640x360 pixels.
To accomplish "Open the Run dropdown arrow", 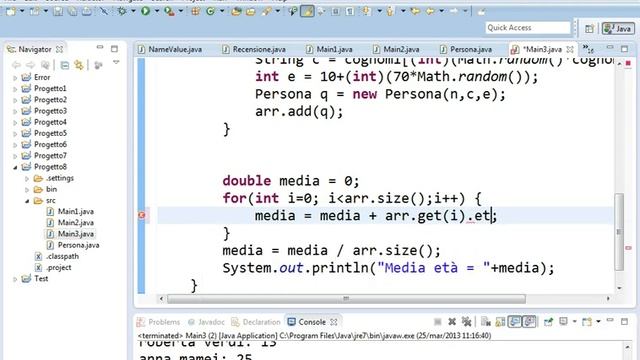I will [x=156, y=11].
